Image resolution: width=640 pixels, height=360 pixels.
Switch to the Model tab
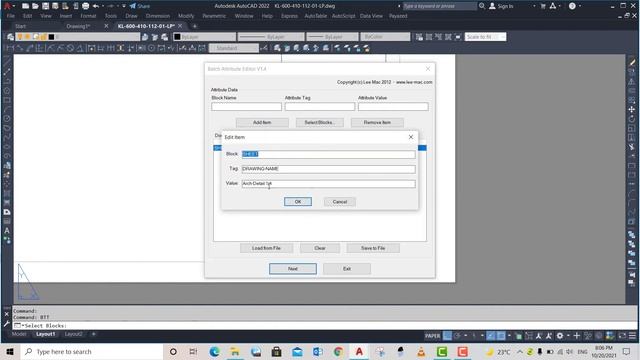click(19, 334)
